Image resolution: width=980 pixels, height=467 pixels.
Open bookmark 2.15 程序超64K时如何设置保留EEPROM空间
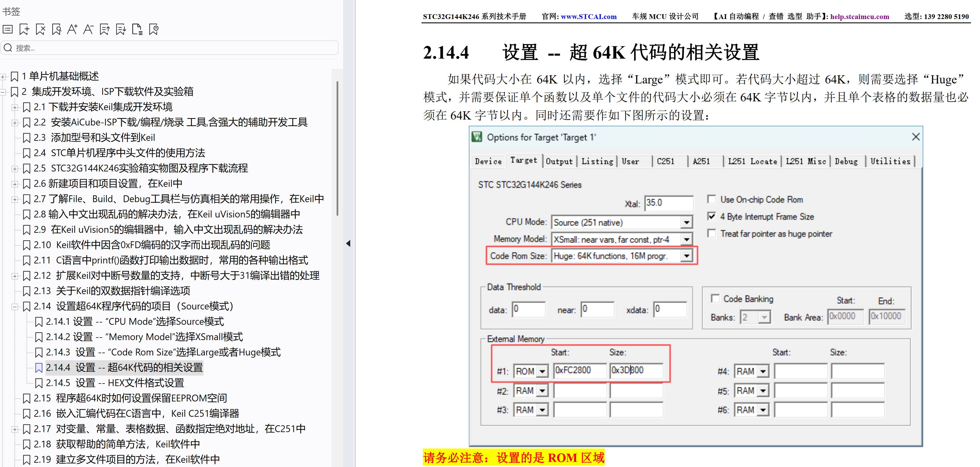(130, 399)
